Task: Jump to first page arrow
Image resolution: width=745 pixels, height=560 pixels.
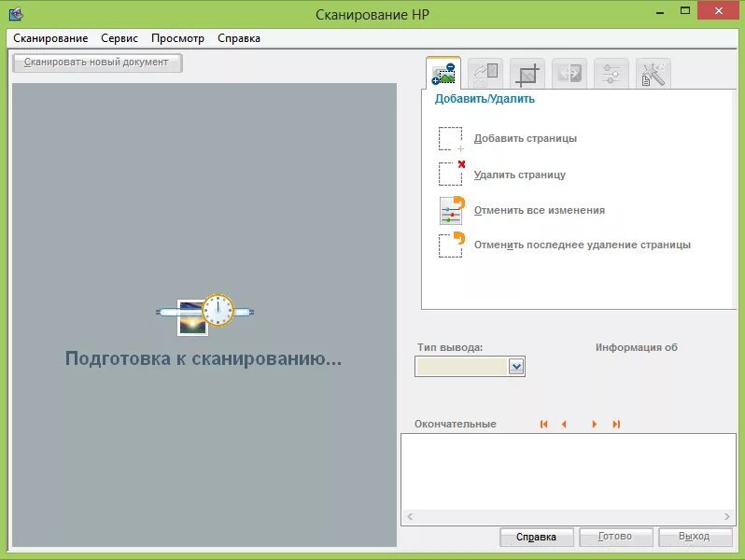Action: 544,424
